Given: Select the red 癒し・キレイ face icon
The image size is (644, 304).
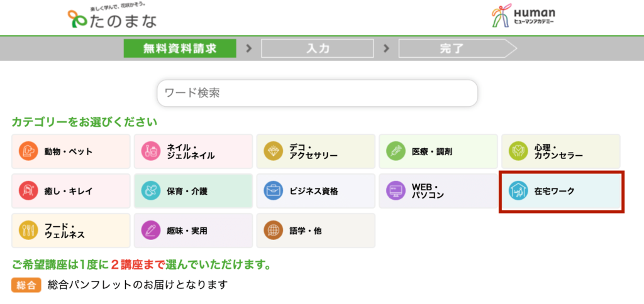Looking at the screenshot, I should (28, 191).
